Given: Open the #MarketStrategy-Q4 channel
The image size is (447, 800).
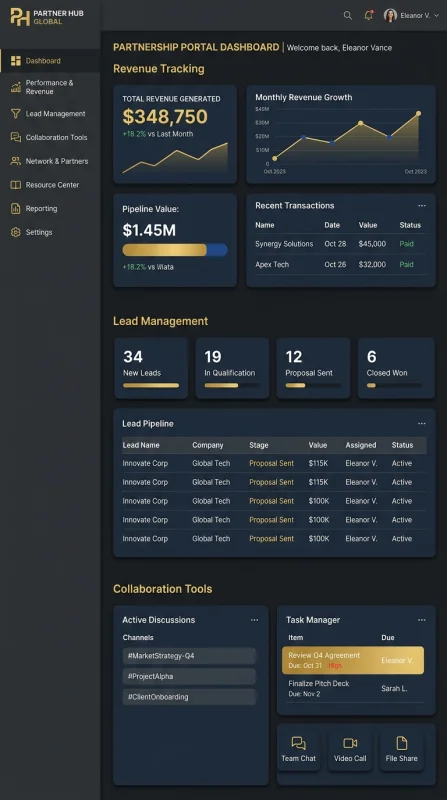Looking at the screenshot, I should (189, 656).
